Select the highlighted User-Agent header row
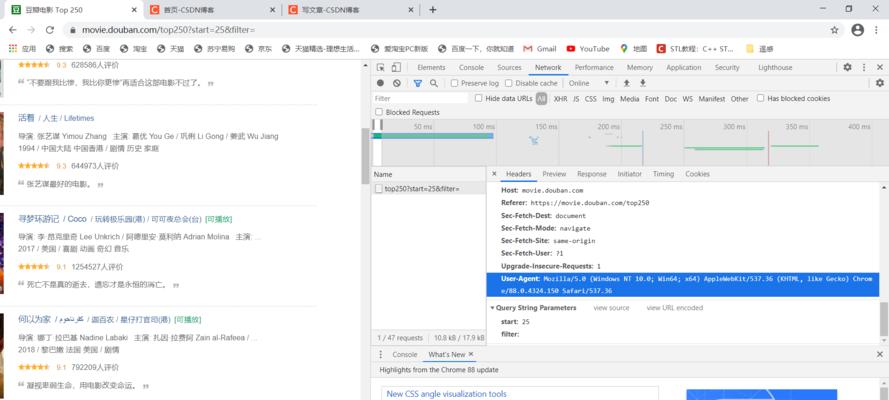889x400 pixels. coord(683,285)
